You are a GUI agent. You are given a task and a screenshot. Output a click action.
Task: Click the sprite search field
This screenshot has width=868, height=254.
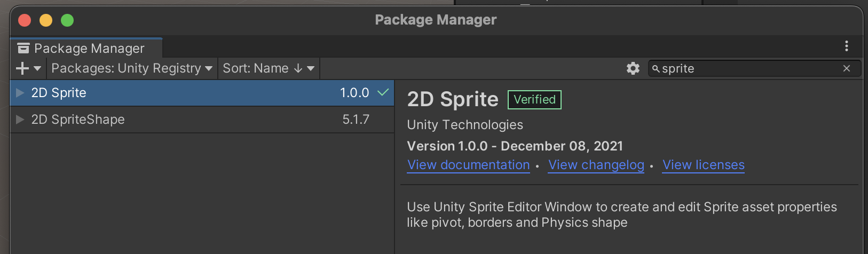pos(754,68)
